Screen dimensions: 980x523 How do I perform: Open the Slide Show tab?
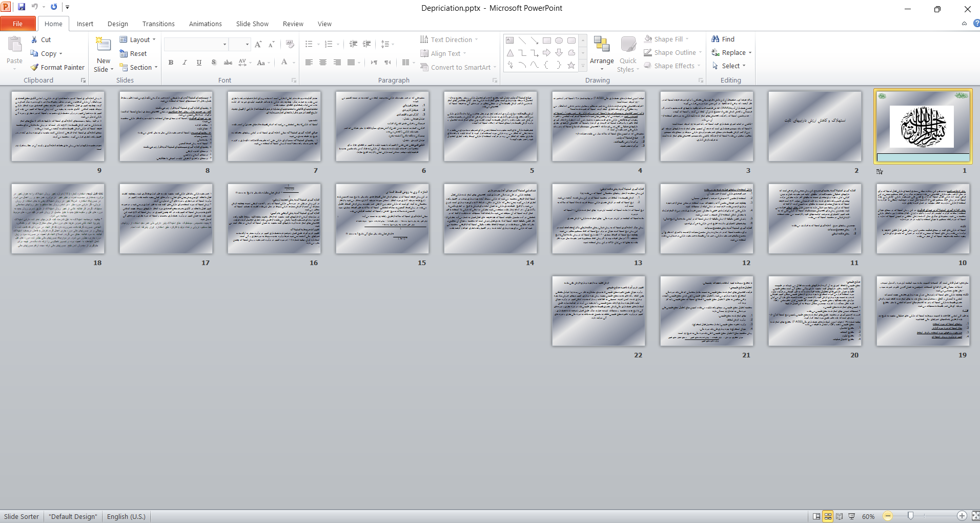tap(252, 24)
